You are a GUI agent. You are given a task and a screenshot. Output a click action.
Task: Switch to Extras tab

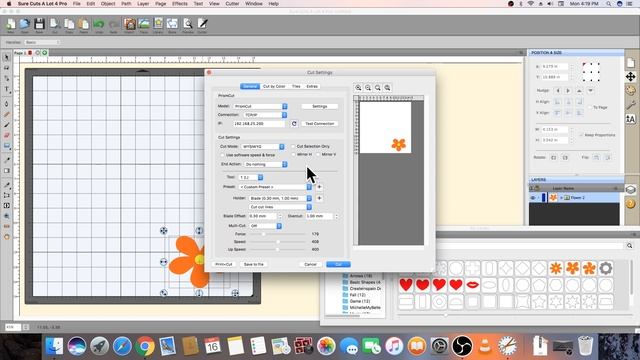312,87
